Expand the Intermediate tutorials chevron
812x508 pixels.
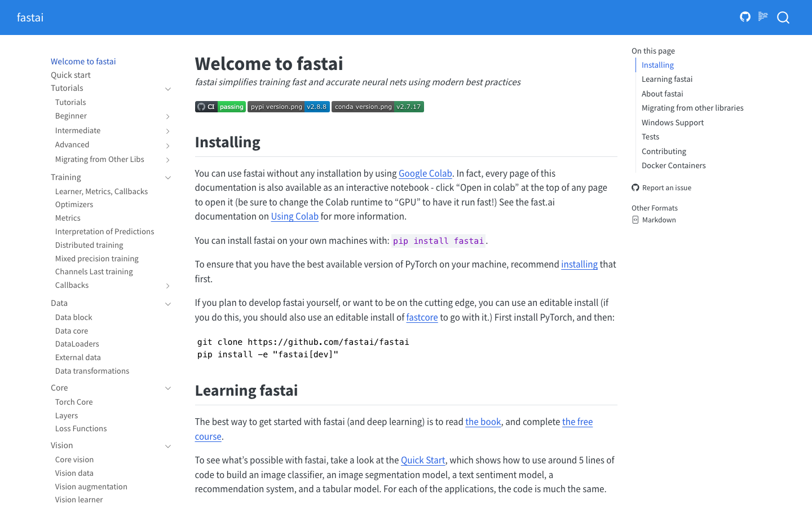tap(168, 131)
